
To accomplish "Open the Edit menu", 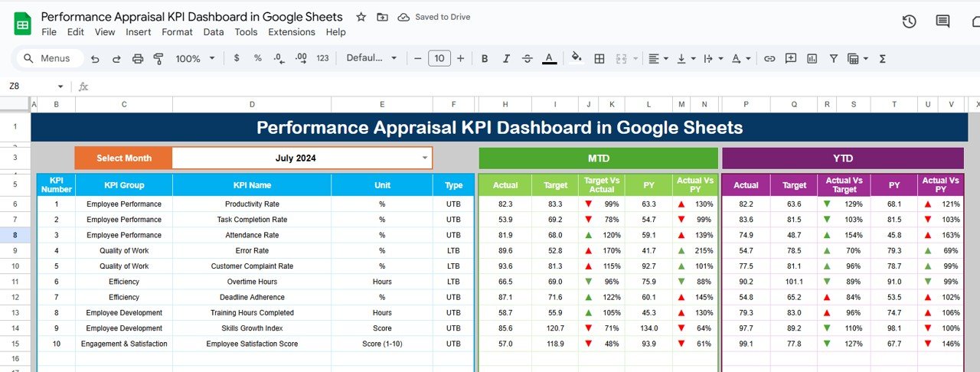I will click(x=76, y=32).
